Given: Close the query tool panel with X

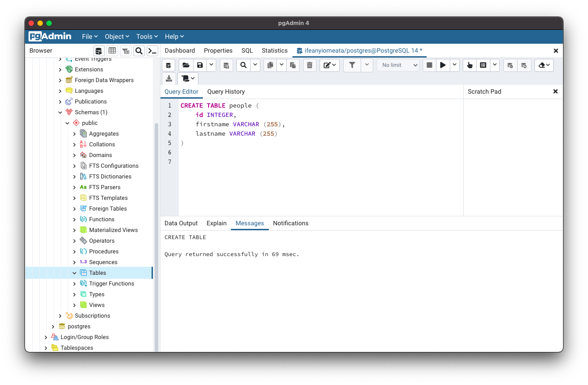Looking at the screenshot, I should click(556, 51).
